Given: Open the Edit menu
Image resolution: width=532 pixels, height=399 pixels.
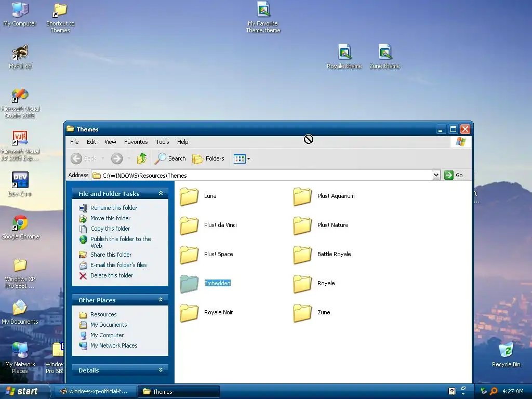Looking at the screenshot, I should [91, 142].
